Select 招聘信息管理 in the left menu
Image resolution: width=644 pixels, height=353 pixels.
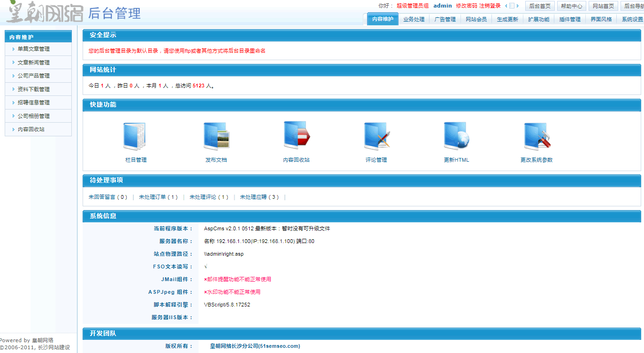33,102
